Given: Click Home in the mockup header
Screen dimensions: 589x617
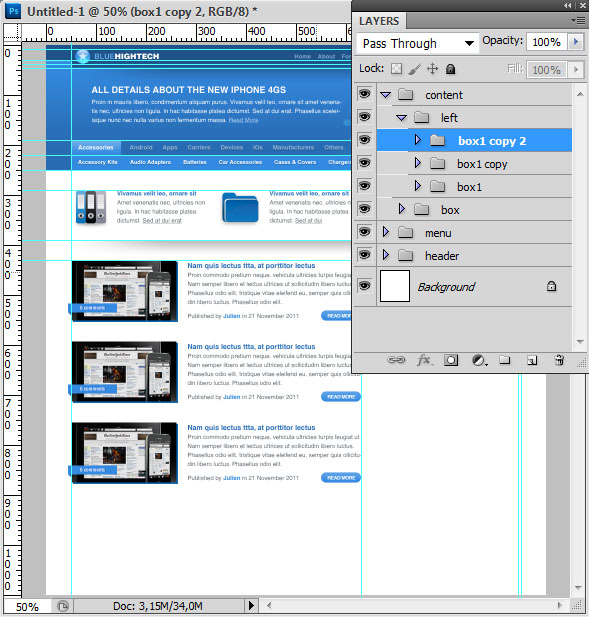Looking at the screenshot, I should point(303,57).
